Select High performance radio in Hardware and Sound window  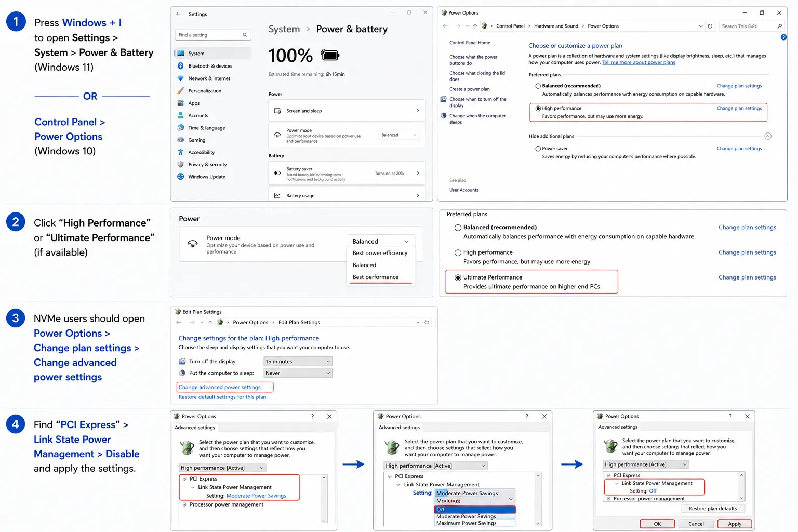click(538, 109)
